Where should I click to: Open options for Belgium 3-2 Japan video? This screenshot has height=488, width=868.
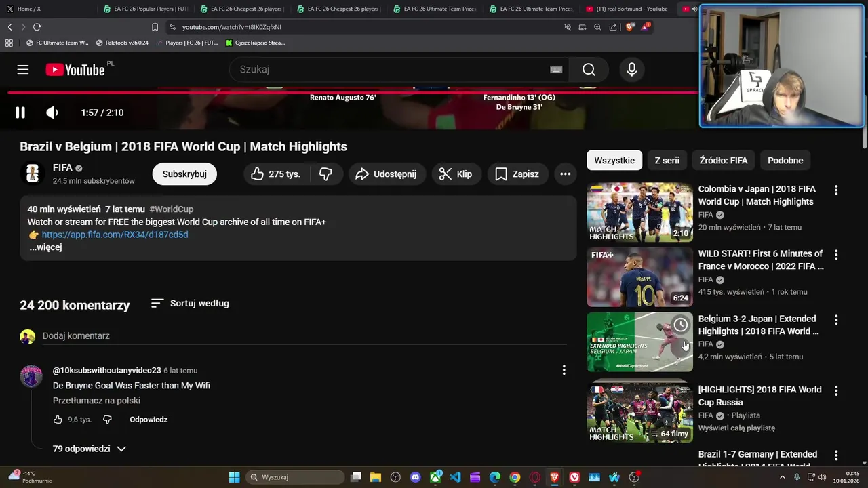836,320
